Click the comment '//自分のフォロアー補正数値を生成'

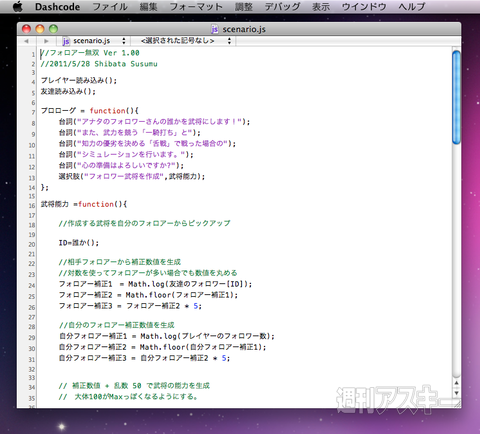117,325
